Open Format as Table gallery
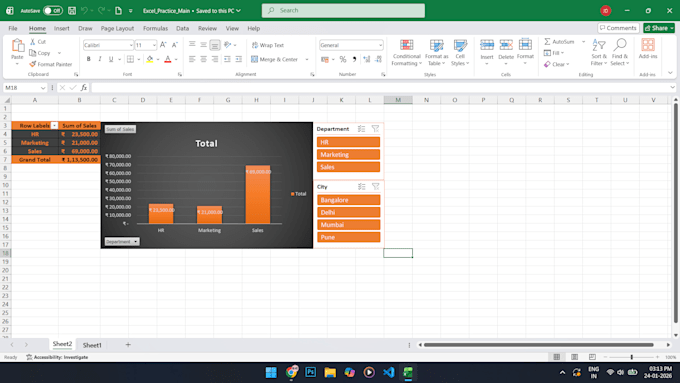 pyautogui.click(x=436, y=52)
